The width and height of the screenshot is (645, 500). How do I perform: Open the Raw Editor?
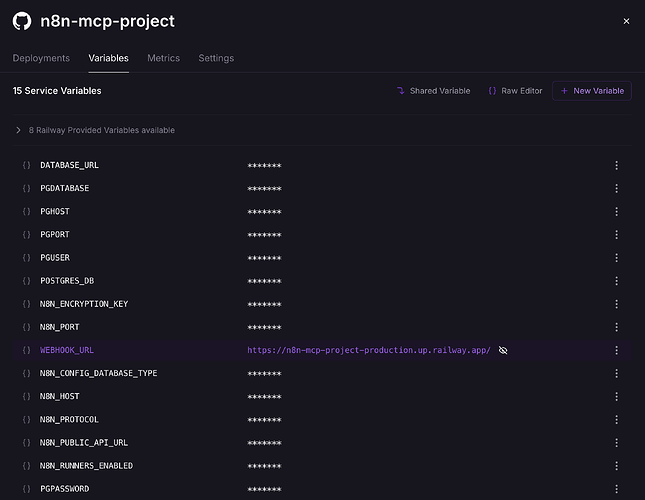pos(515,91)
